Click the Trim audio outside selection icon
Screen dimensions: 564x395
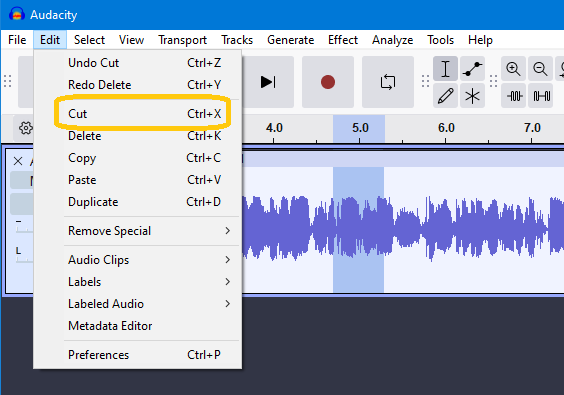click(513, 96)
